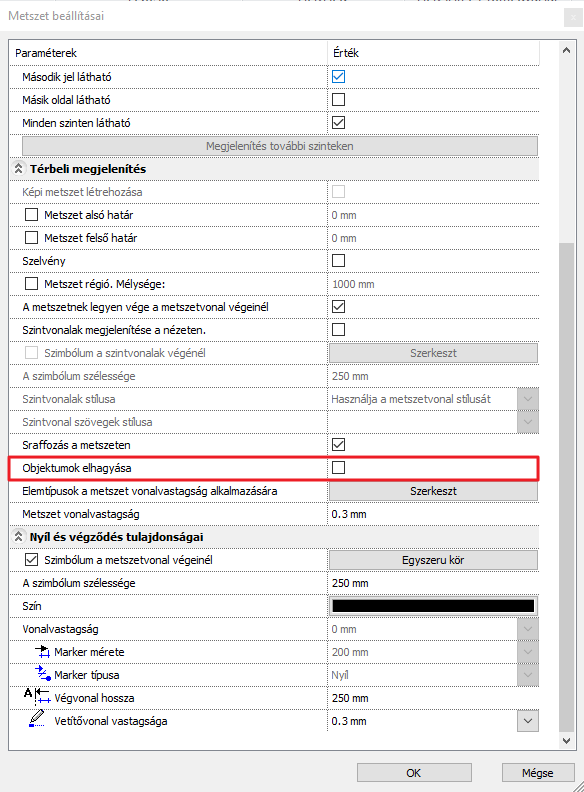
Task: Open the Egyszeru kör symbol selector
Action: [433, 560]
